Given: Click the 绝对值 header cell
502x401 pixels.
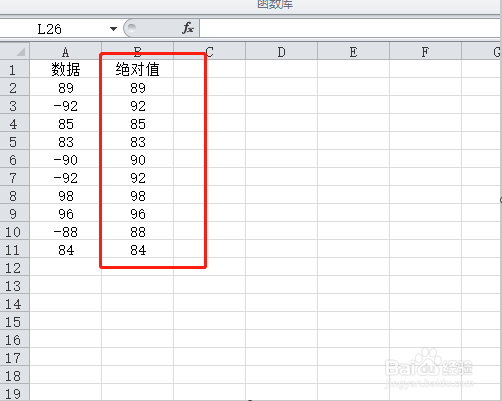Looking at the screenshot, I should point(138,69).
